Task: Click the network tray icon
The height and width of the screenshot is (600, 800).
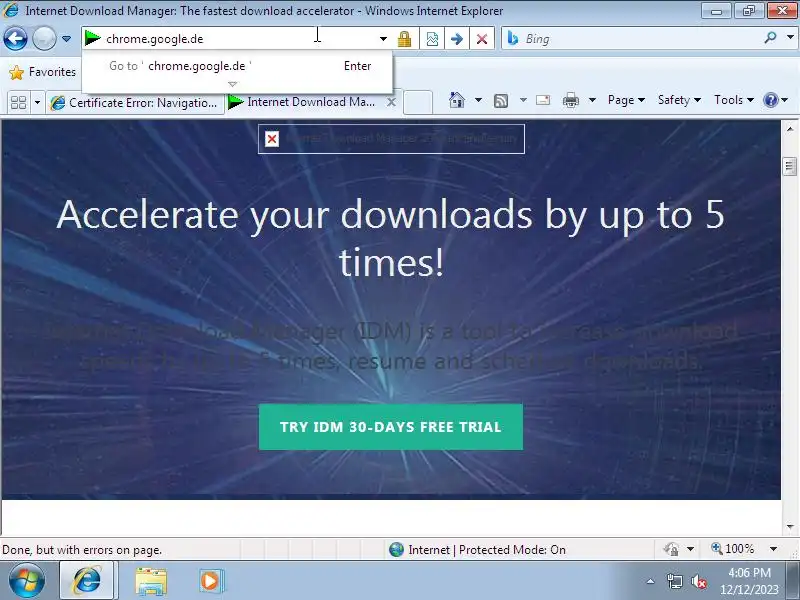Action: (674, 582)
